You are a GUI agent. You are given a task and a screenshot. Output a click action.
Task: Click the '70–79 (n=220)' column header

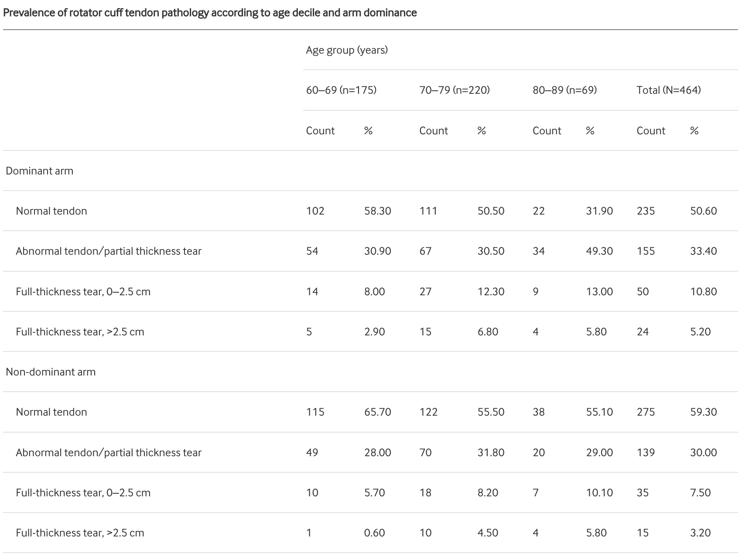455,90
